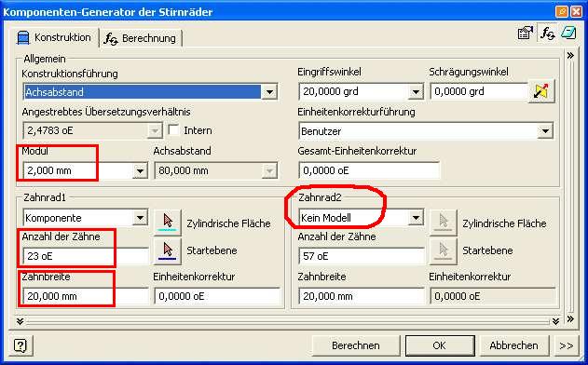Viewport: 588px width, 365px height.
Task: Confirm with the OK button
Action: [x=440, y=345]
